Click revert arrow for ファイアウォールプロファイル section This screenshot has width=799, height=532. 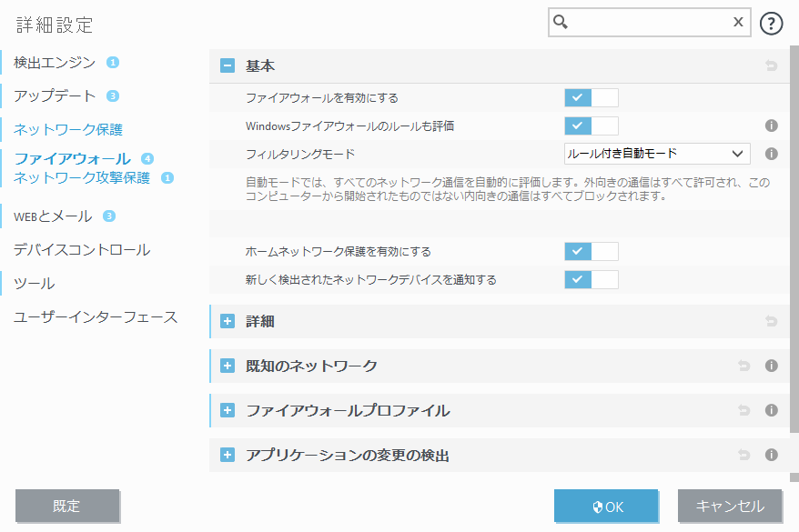(x=743, y=411)
